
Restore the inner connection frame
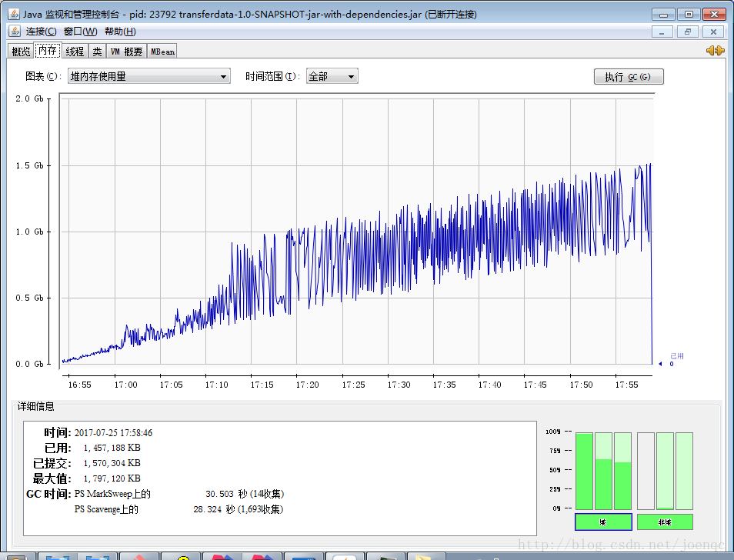pyautogui.click(x=688, y=32)
